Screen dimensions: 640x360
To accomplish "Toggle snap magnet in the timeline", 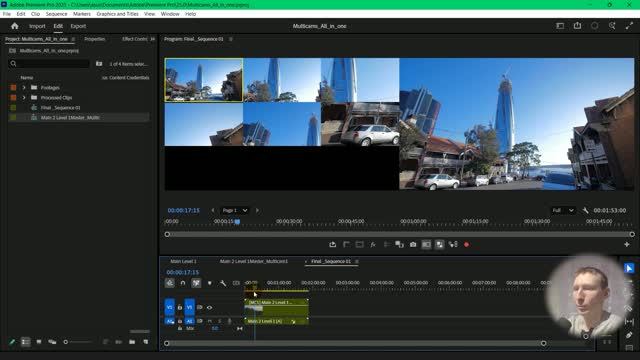I will pos(183,283).
